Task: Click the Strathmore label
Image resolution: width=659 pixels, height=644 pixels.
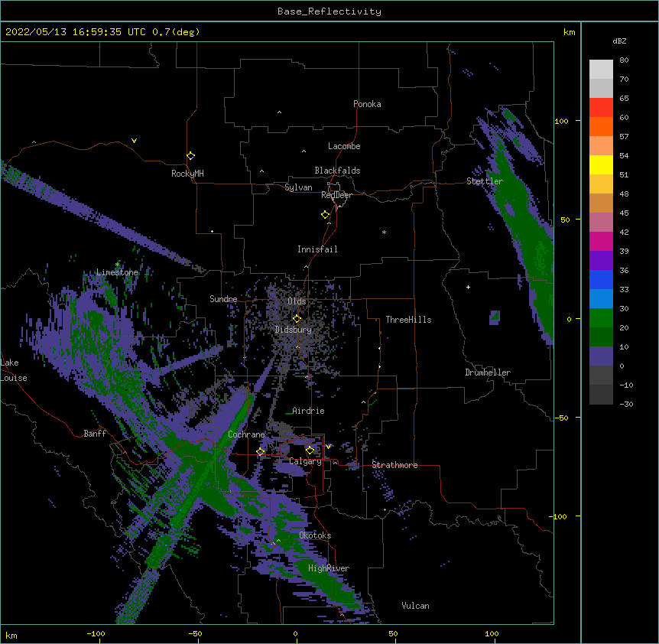Action: [394, 465]
